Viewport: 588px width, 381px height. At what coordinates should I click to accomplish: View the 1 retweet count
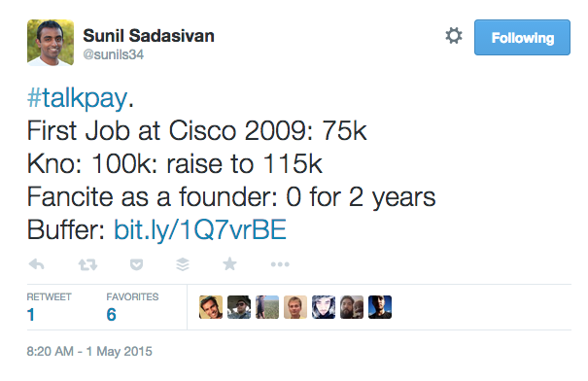pos(31,315)
